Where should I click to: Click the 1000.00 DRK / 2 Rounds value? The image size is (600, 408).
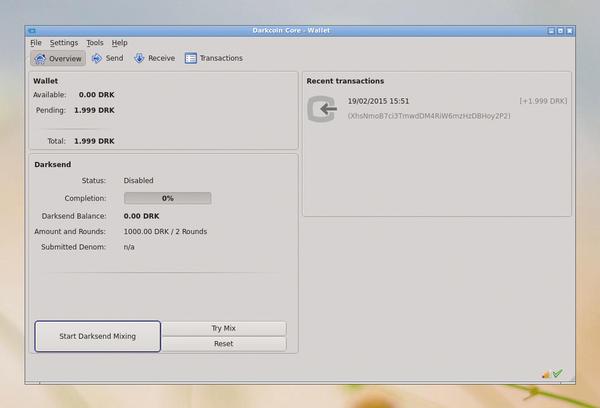click(165, 232)
